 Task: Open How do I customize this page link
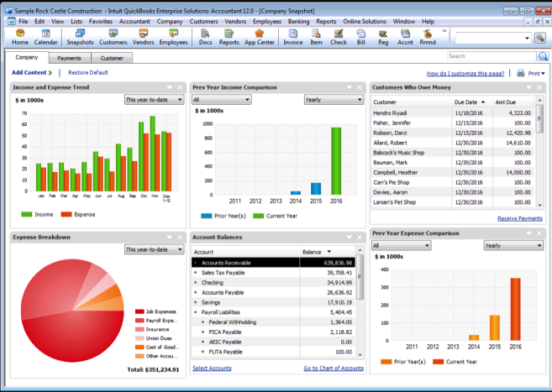(465, 74)
